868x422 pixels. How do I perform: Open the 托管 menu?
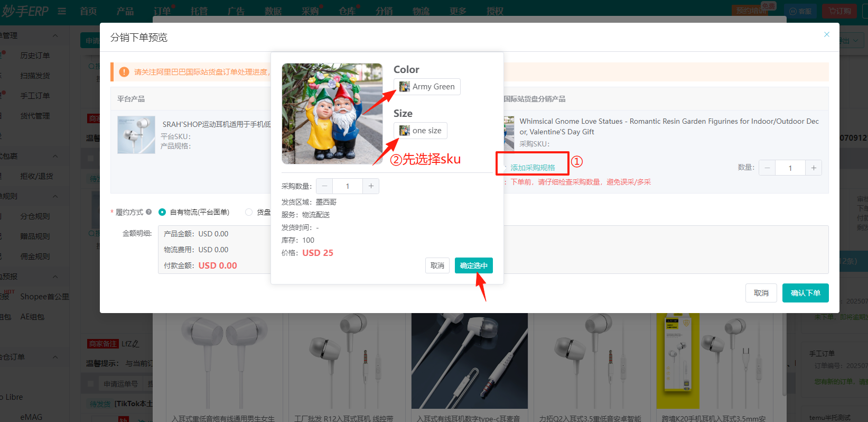tap(199, 11)
